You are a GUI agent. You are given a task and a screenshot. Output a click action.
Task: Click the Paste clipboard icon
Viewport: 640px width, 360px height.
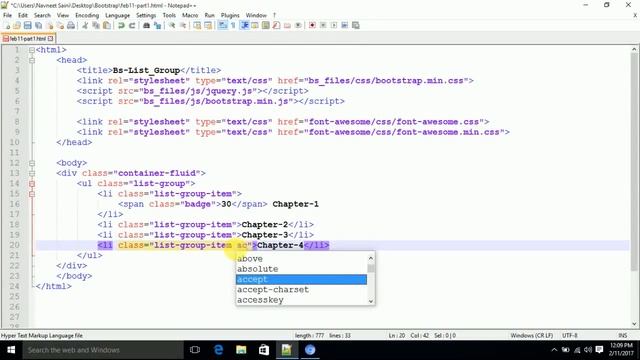click(107, 25)
